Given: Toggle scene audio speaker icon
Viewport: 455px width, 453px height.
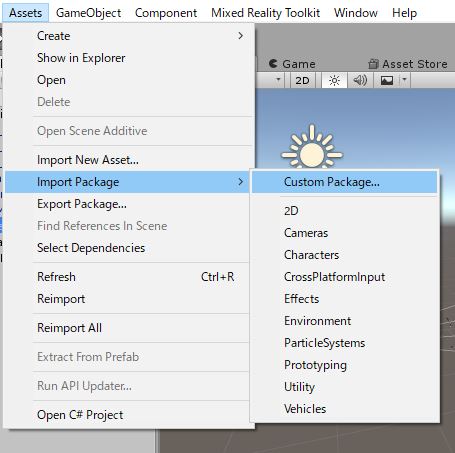Looking at the screenshot, I should 360,80.
